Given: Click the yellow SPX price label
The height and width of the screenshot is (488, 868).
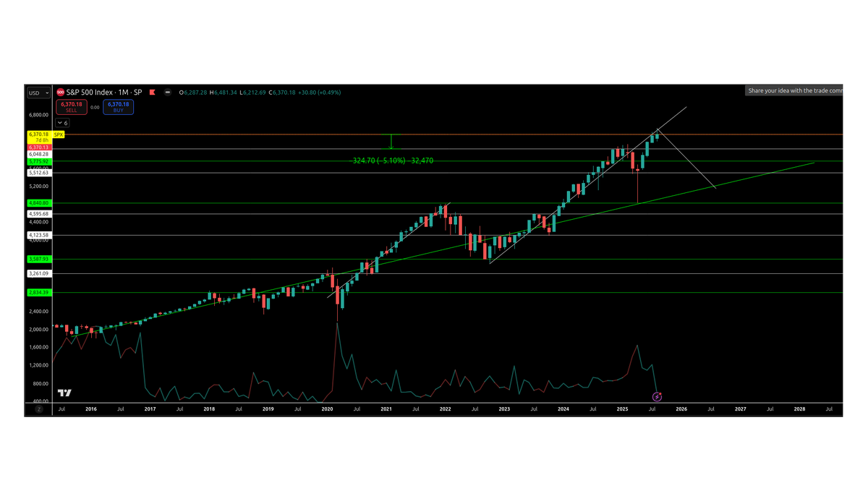Looking at the screenshot, I should coord(59,134).
